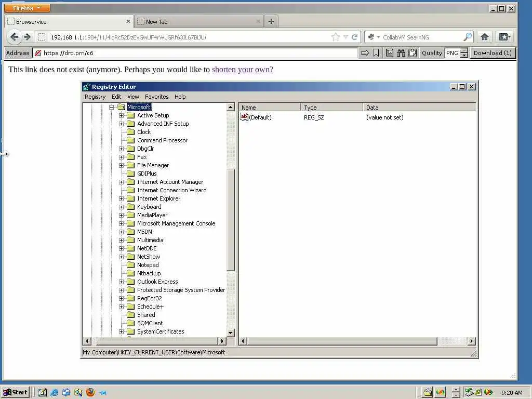532x399 pixels.
Task: Expand the Advanced INF Setup key
Action: coord(121,124)
